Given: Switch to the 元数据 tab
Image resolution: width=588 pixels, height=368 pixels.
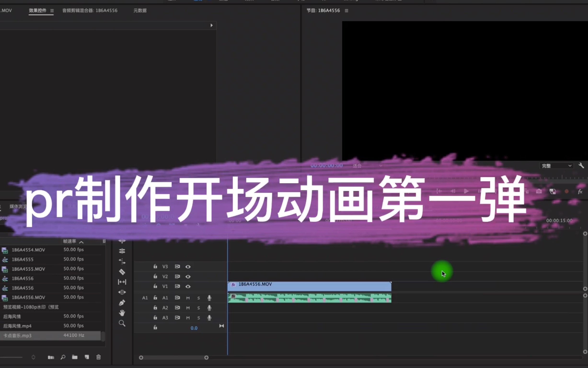Looking at the screenshot, I should coord(140,11).
